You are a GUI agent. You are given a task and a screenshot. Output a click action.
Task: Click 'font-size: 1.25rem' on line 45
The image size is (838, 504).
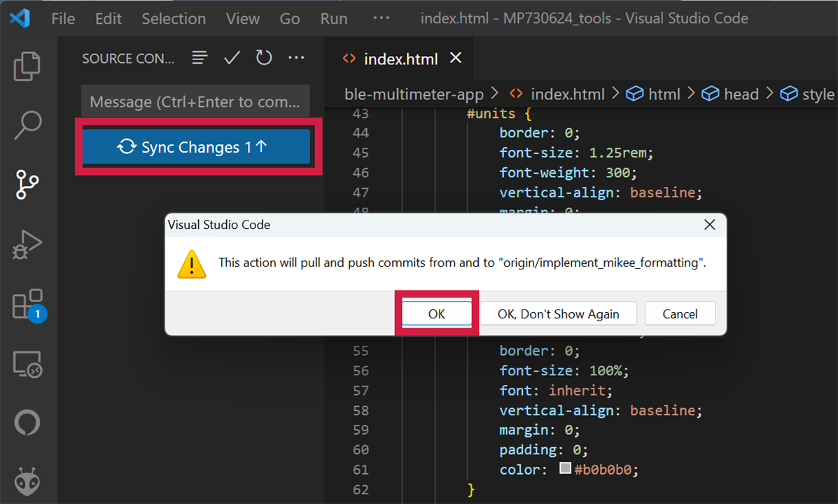click(x=576, y=153)
